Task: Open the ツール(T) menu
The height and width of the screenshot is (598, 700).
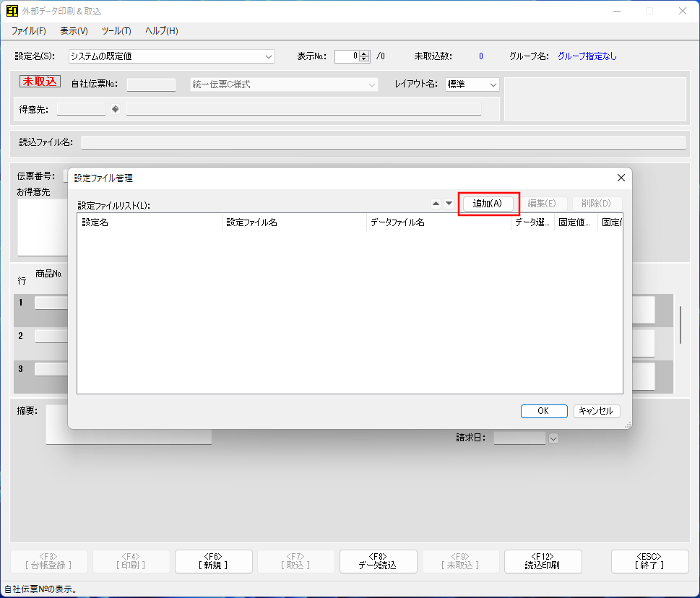Action: [116, 31]
